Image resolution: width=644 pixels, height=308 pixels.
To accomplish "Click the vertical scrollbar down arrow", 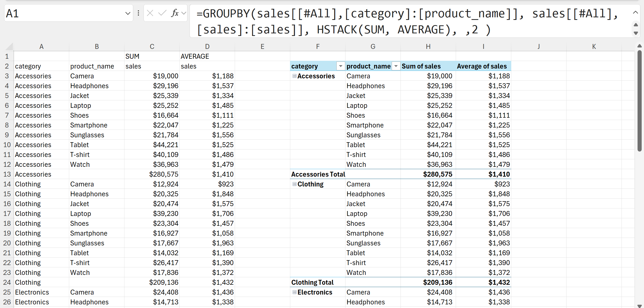I will click(639, 306).
